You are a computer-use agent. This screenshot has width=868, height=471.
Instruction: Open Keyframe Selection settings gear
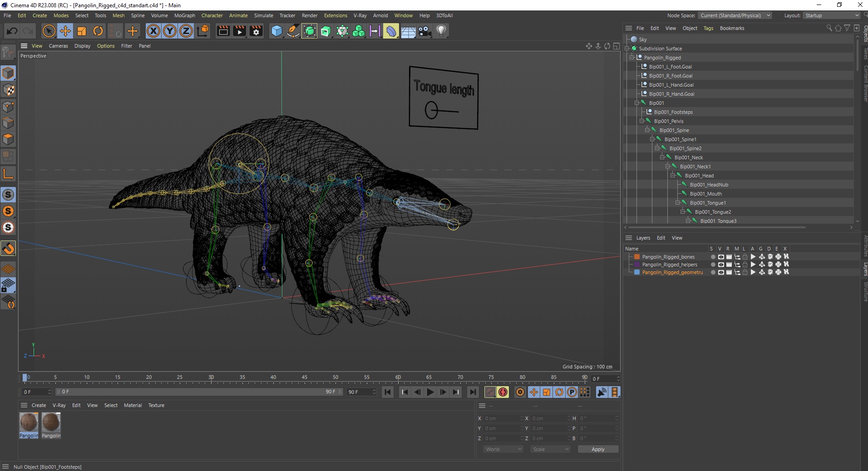point(520,392)
